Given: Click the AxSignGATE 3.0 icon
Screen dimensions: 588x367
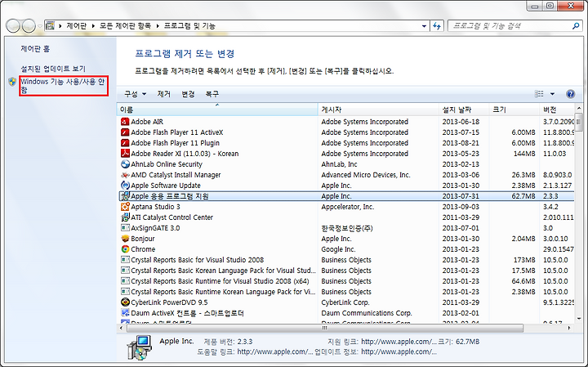Looking at the screenshot, I should (125, 228).
